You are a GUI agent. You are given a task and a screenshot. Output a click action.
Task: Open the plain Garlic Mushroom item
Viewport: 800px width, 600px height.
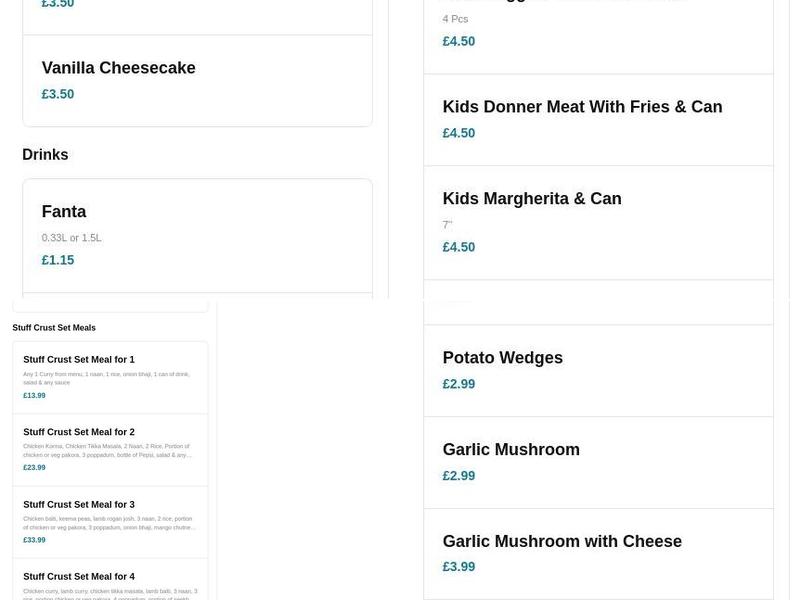pyautogui.click(x=511, y=450)
